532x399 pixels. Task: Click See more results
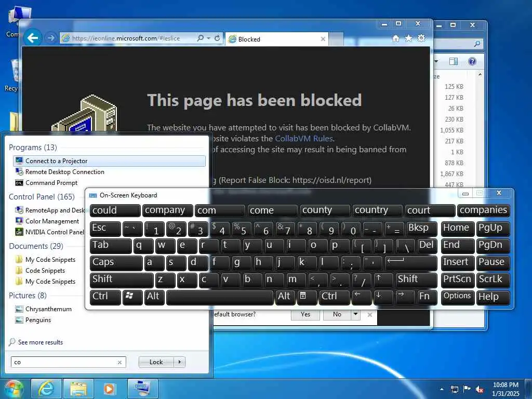[x=36, y=342]
